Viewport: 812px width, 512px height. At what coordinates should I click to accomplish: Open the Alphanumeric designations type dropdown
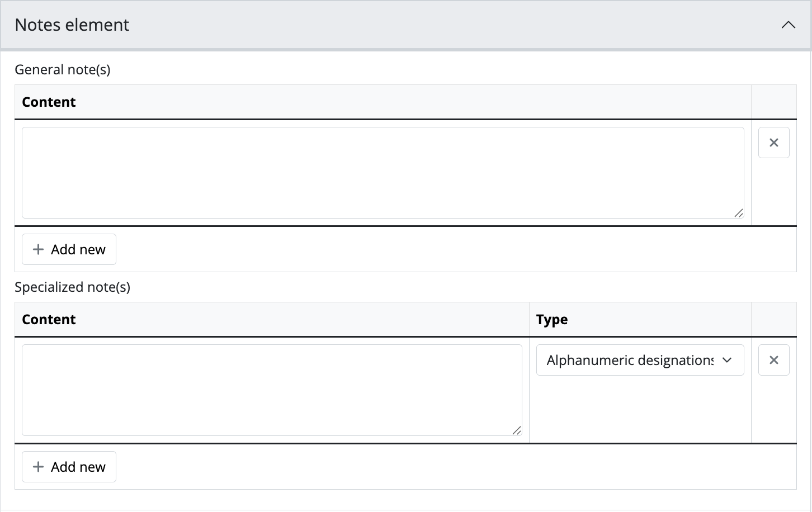[630, 360]
